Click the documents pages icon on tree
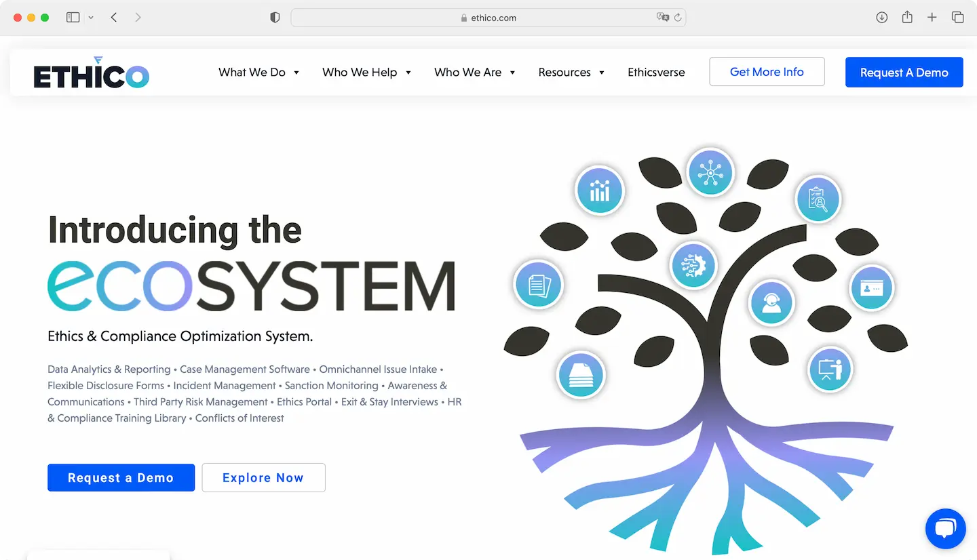 (x=539, y=285)
